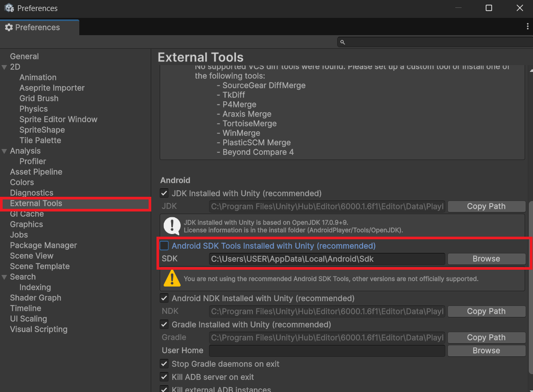The width and height of the screenshot is (533, 392).
Task: Uncheck Android NDK Installed with Unity
Action: coord(164,298)
